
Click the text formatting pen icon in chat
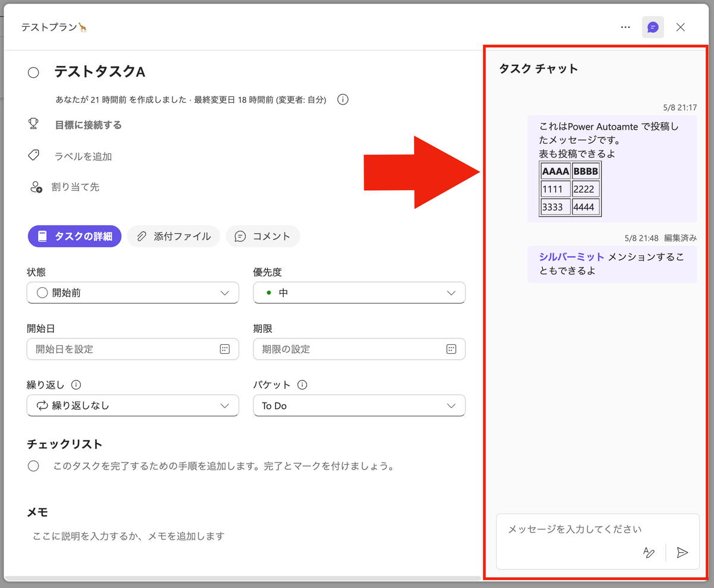pyautogui.click(x=649, y=552)
